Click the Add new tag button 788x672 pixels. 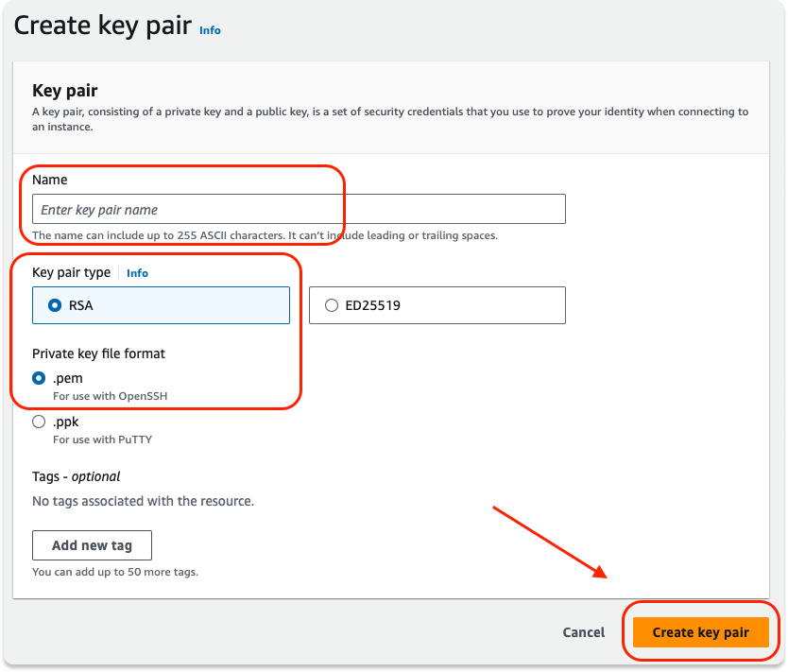click(92, 545)
